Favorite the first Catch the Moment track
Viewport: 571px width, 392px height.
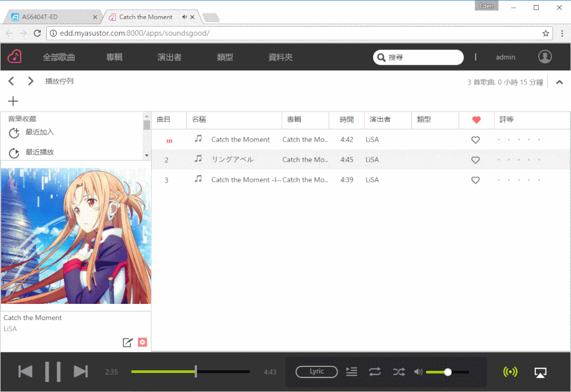[475, 140]
